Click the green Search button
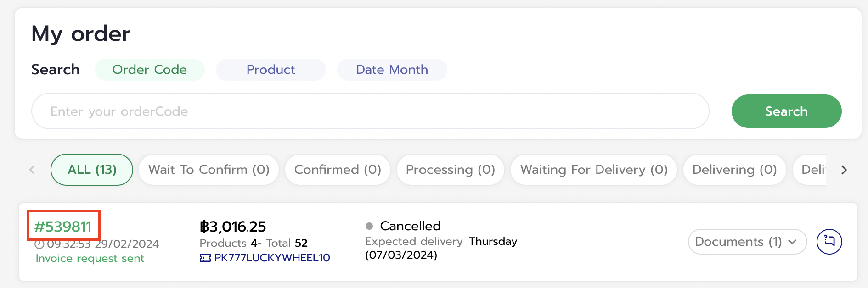The image size is (868, 288). (x=786, y=111)
